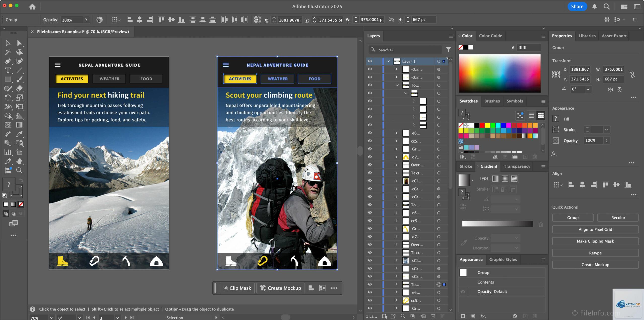The width and height of the screenshot is (644, 320).
Task: Select the Zoom tool in toolbar
Action: click(19, 170)
